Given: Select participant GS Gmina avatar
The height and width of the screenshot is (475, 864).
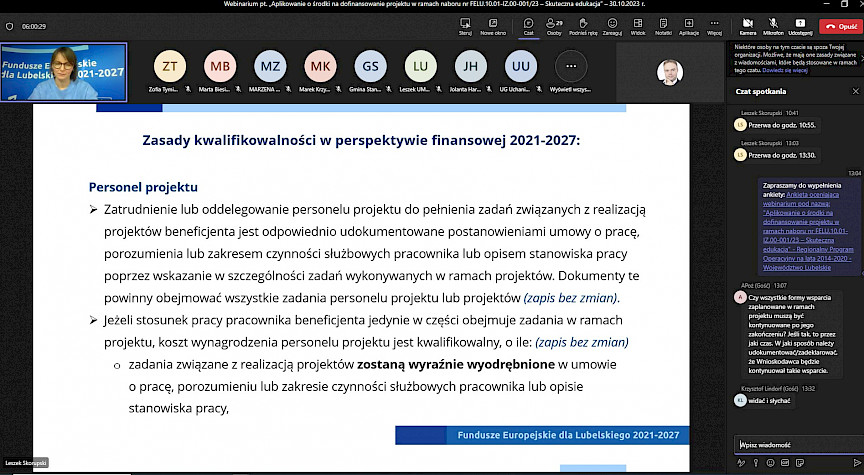Looking at the screenshot, I should point(370,67).
